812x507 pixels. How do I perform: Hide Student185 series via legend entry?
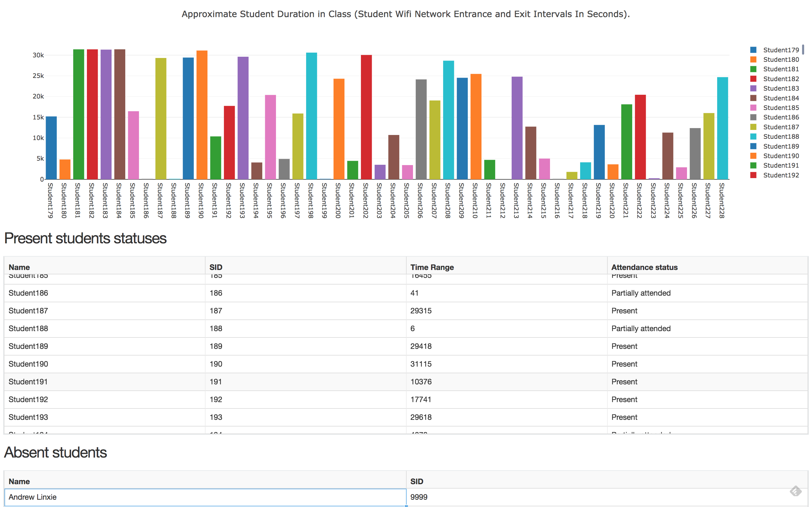tap(781, 108)
